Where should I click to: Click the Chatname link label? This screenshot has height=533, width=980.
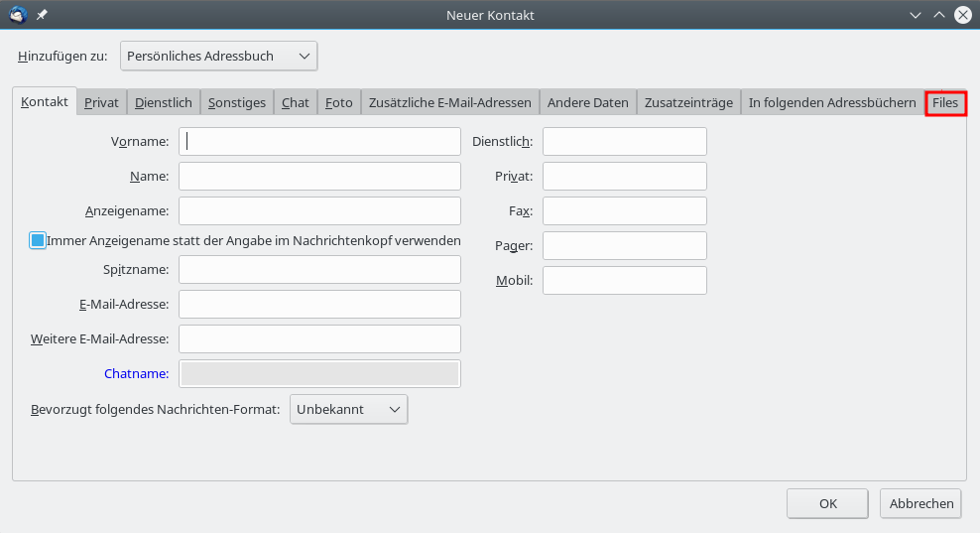136,373
